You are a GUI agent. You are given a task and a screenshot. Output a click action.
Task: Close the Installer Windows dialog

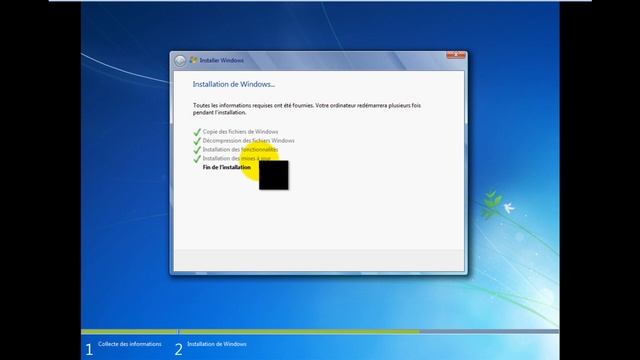(456, 55)
